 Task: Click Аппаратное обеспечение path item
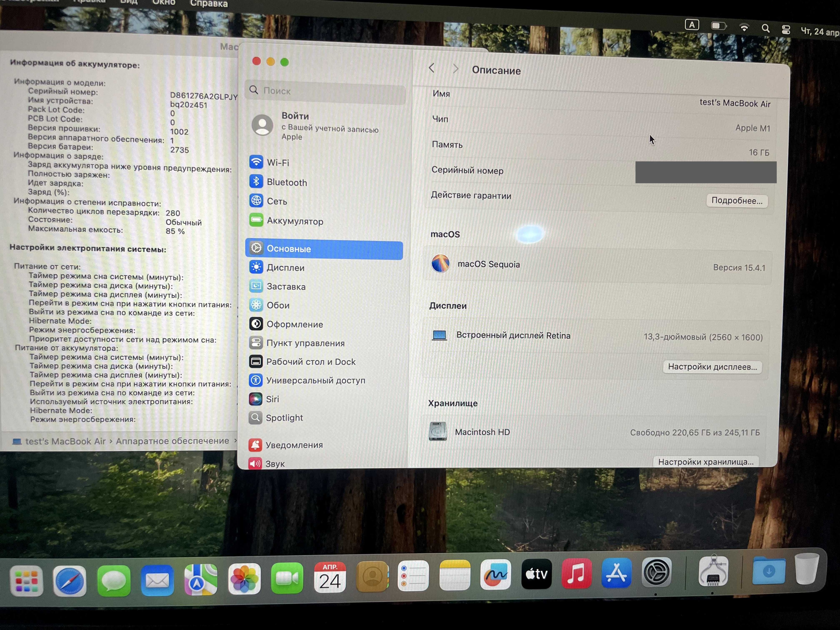172,441
